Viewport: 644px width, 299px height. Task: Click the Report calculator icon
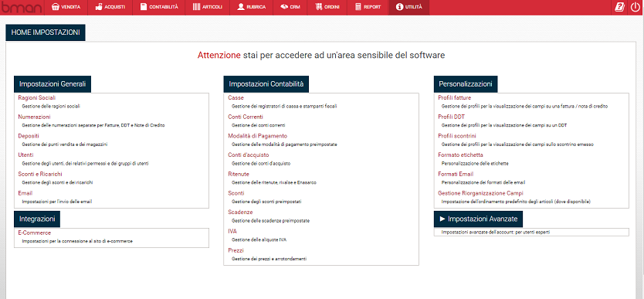tap(358, 7)
